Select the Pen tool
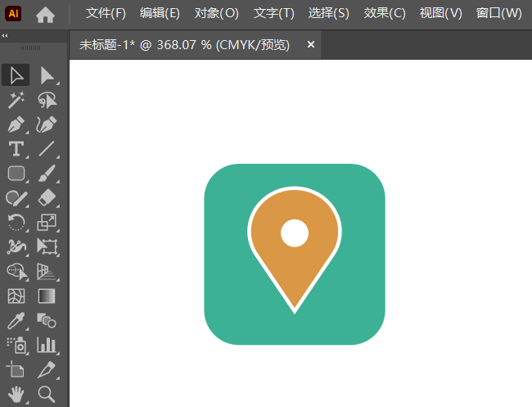 click(x=16, y=124)
